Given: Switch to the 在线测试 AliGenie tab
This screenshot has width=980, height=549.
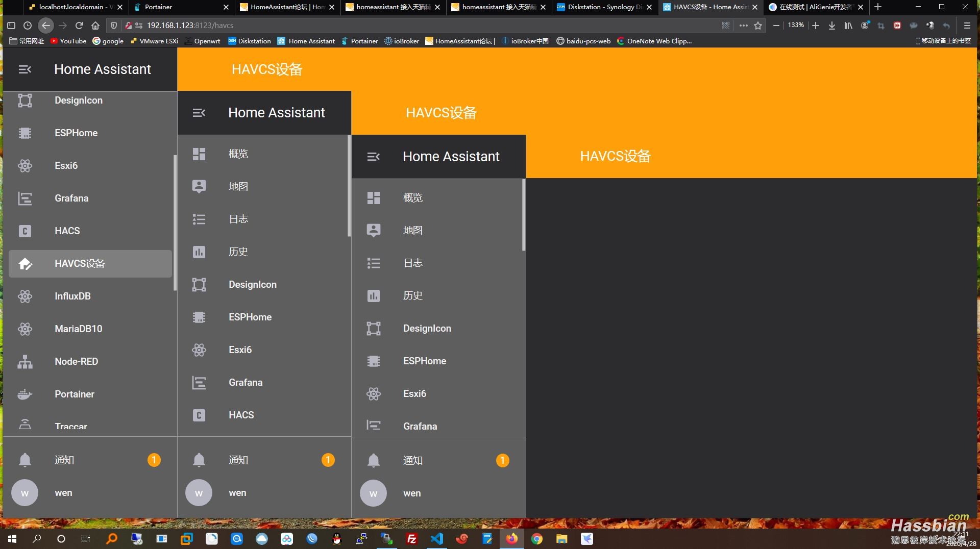Looking at the screenshot, I should click(x=816, y=7).
